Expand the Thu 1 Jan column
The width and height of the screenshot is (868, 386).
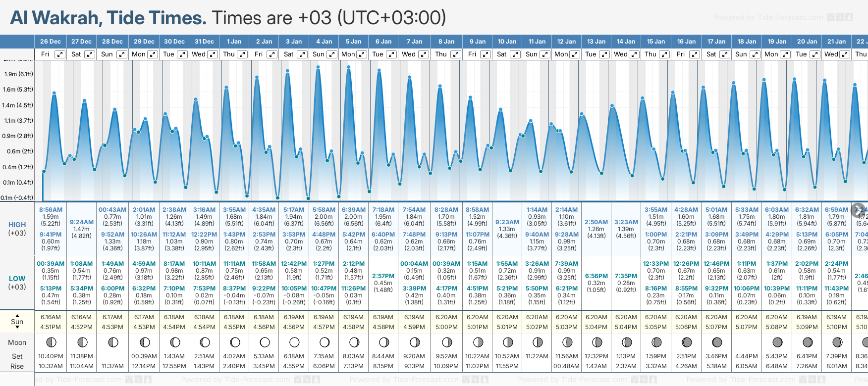[242, 54]
